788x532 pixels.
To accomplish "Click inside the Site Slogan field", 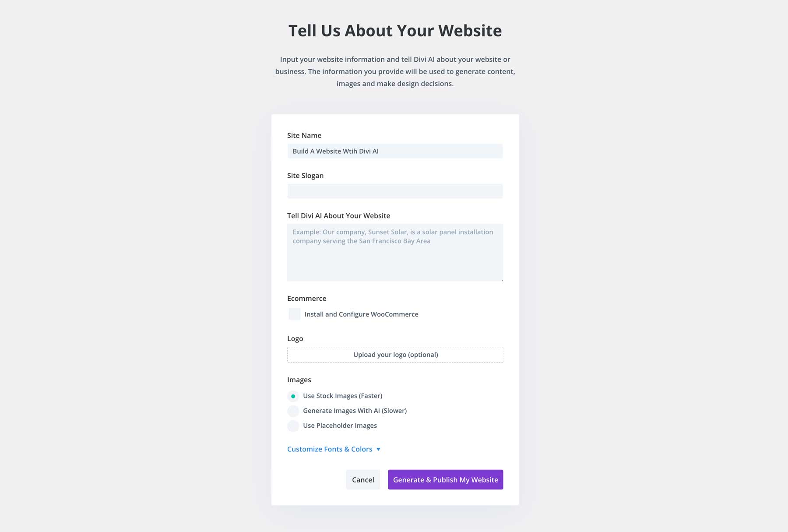I will click(394, 191).
